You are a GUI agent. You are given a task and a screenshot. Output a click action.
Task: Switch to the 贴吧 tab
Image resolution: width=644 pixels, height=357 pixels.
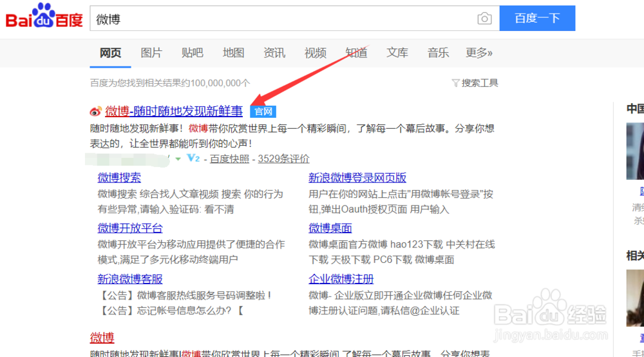(192, 53)
